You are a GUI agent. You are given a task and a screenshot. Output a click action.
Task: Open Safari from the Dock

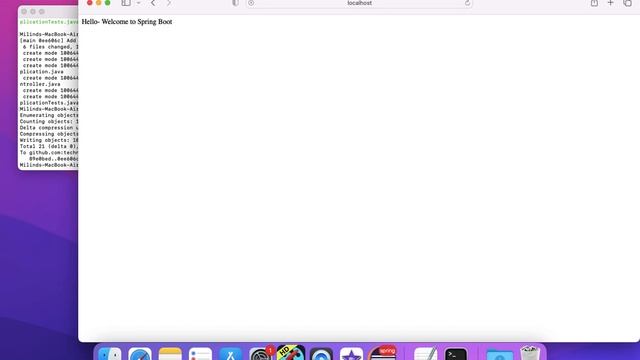[140, 354]
